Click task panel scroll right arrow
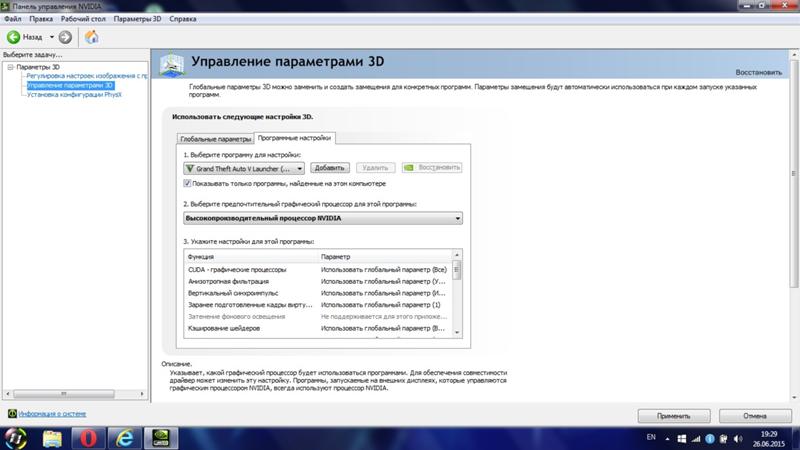800x450 pixels. click(142, 393)
